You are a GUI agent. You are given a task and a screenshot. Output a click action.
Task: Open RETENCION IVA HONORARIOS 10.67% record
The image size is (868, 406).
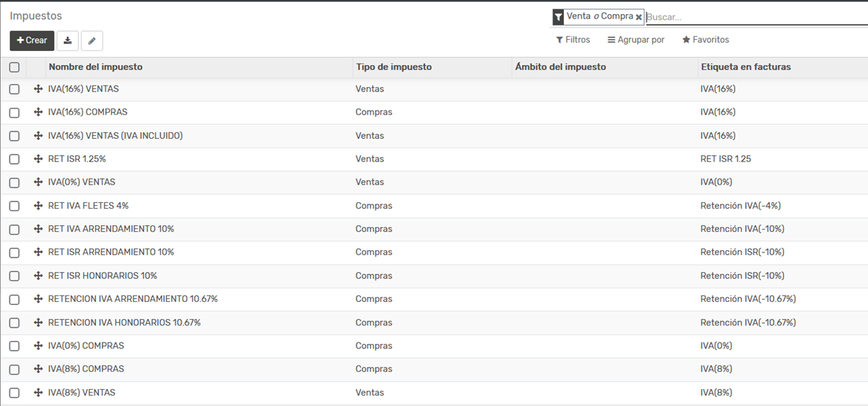pos(124,323)
